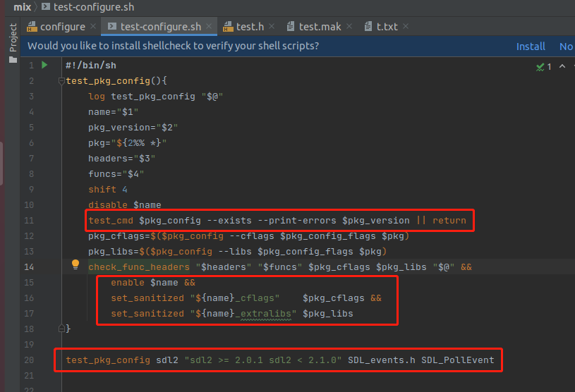575x392 pixels.
Task: Click the headers="$3" assignment
Action: pyautogui.click(x=122, y=159)
